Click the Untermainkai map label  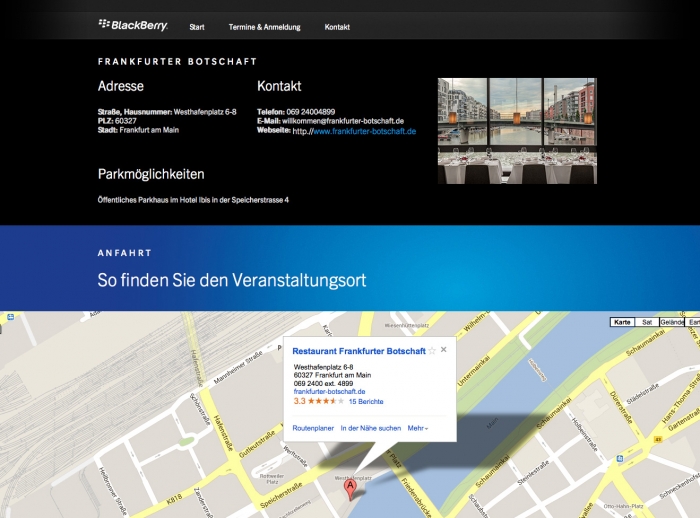[474, 370]
